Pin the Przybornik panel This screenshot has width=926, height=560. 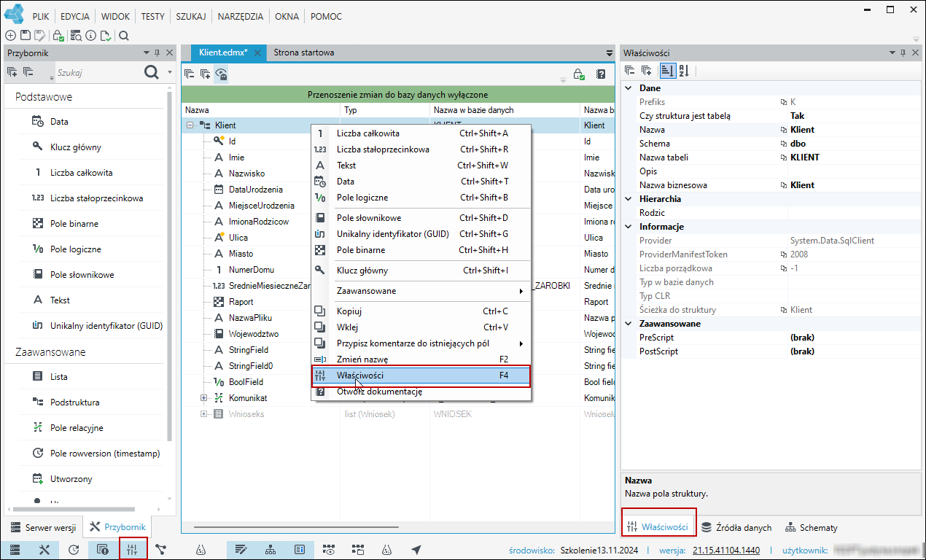click(x=157, y=52)
